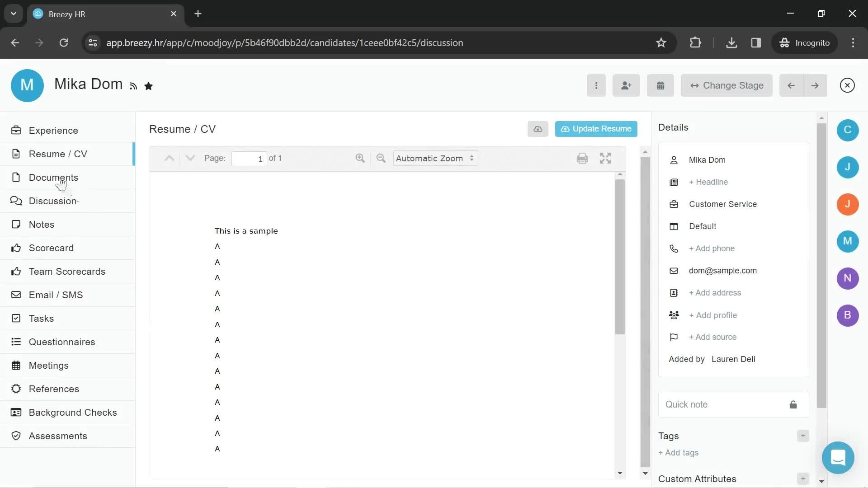
Task: Click the purple N avatar
Action: click(x=848, y=278)
